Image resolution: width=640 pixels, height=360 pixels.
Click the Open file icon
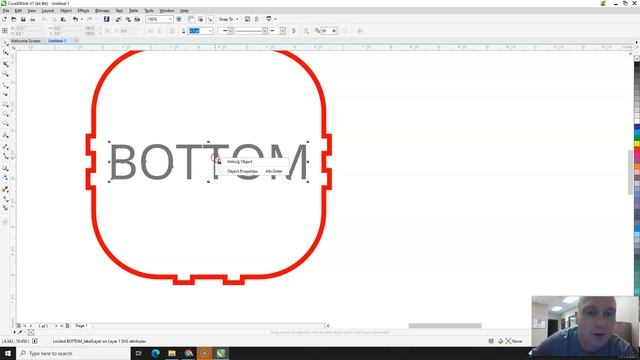(14, 19)
